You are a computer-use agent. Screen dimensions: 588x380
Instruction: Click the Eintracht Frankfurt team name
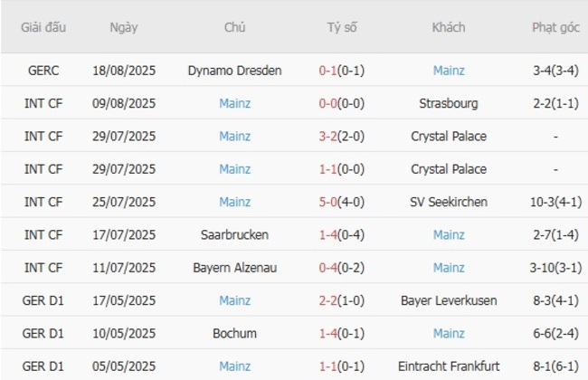(448, 366)
